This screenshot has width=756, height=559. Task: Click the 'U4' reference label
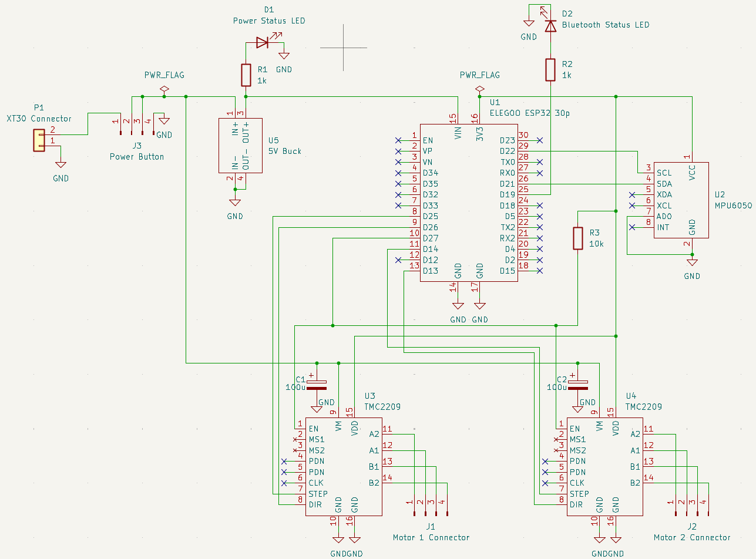pyautogui.click(x=631, y=396)
